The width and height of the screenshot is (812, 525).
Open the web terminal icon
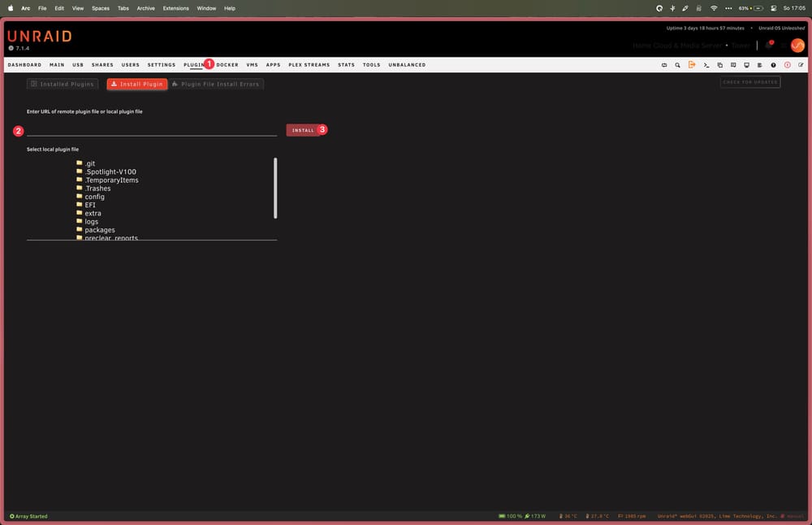click(706, 65)
